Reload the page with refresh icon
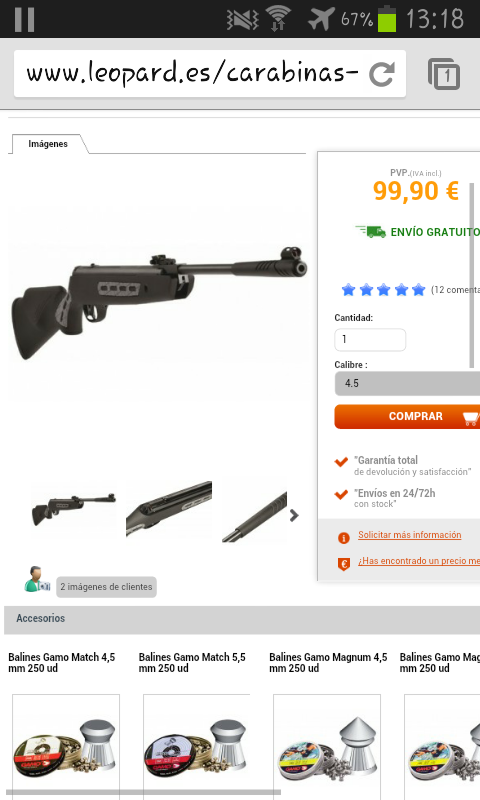The width and height of the screenshot is (480, 800). [x=382, y=74]
